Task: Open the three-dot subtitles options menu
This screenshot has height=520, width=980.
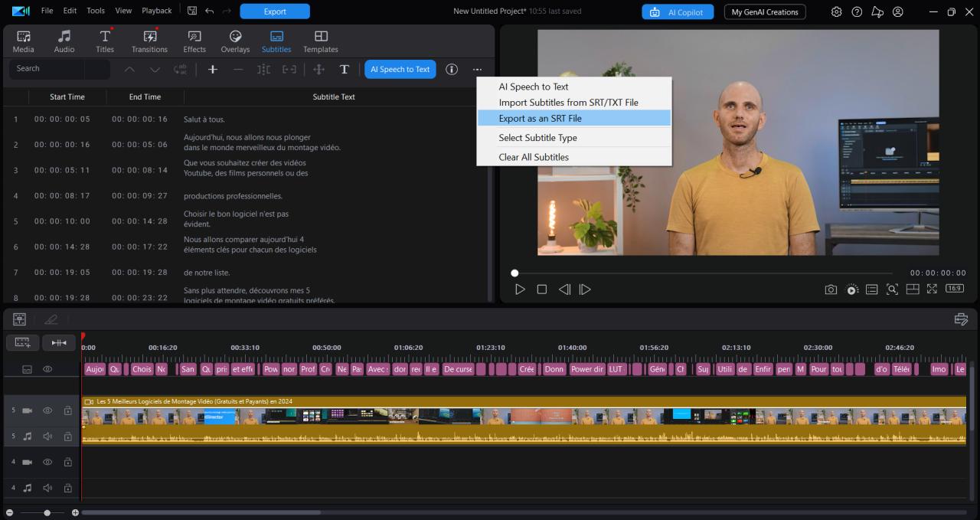Action: (x=477, y=69)
